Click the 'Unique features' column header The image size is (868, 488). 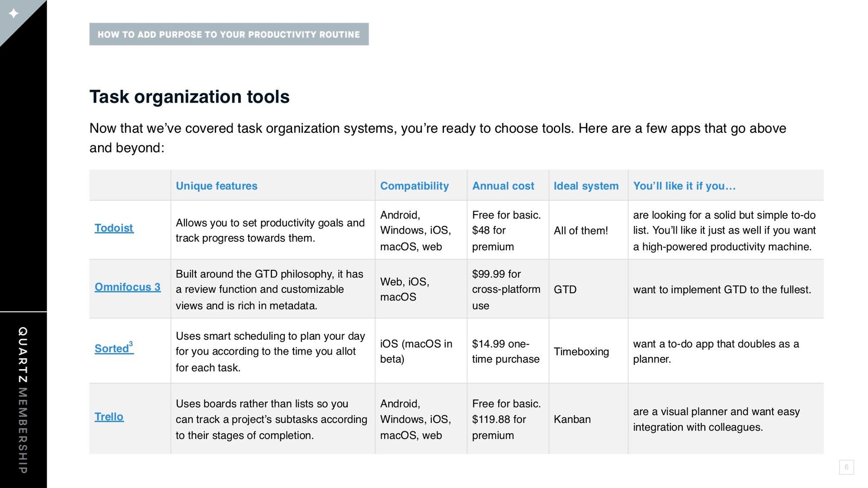tap(217, 186)
